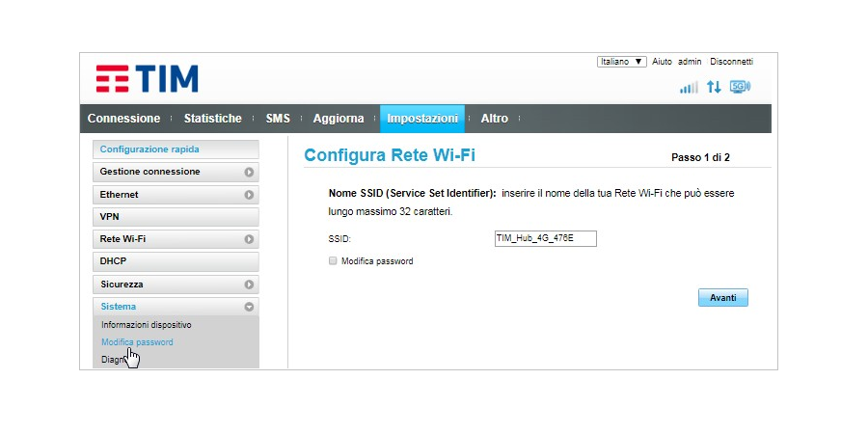868x434 pixels.
Task: Switch to the SMS tab
Action: (x=278, y=119)
